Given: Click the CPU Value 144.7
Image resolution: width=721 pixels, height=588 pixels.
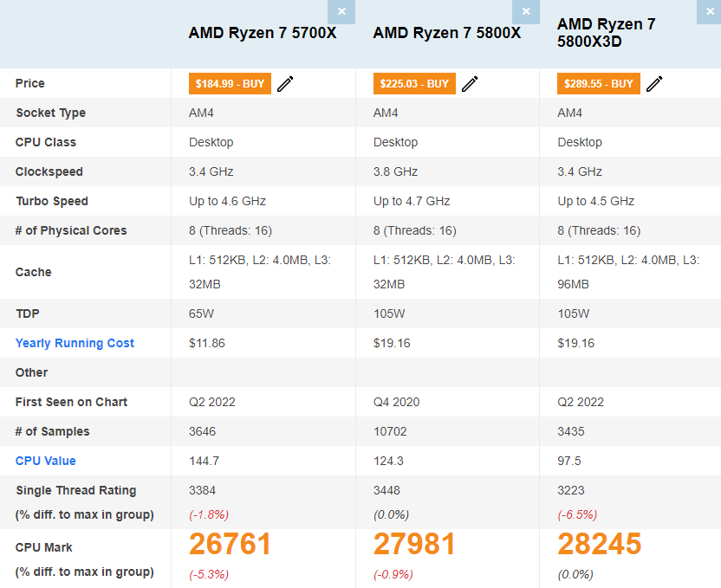Looking at the screenshot, I should [205, 461].
